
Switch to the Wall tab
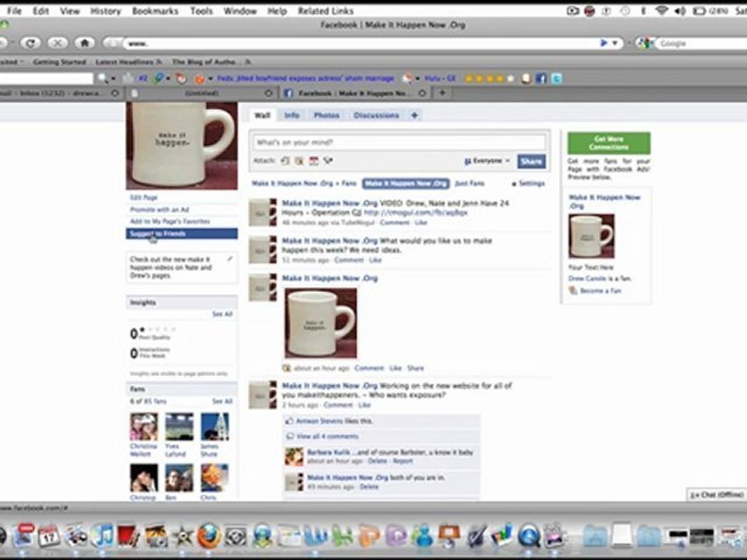pyautogui.click(x=262, y=115)
